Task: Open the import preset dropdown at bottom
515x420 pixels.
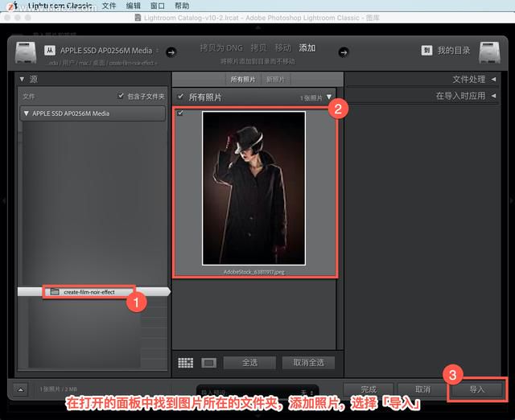Action: coord(257,392)
